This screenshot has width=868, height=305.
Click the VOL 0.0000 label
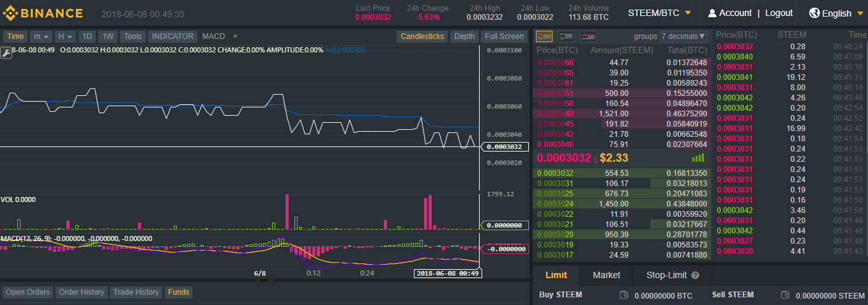[x=18, y=199]
